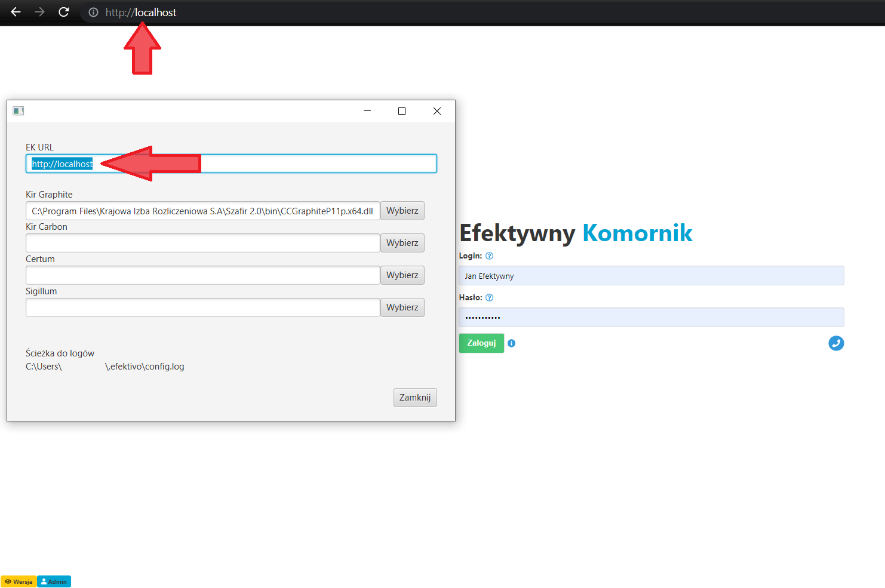Screen dimensions: 885x588
Task: Click the Ścieżka do logów label
Action: tap(60, 353)
